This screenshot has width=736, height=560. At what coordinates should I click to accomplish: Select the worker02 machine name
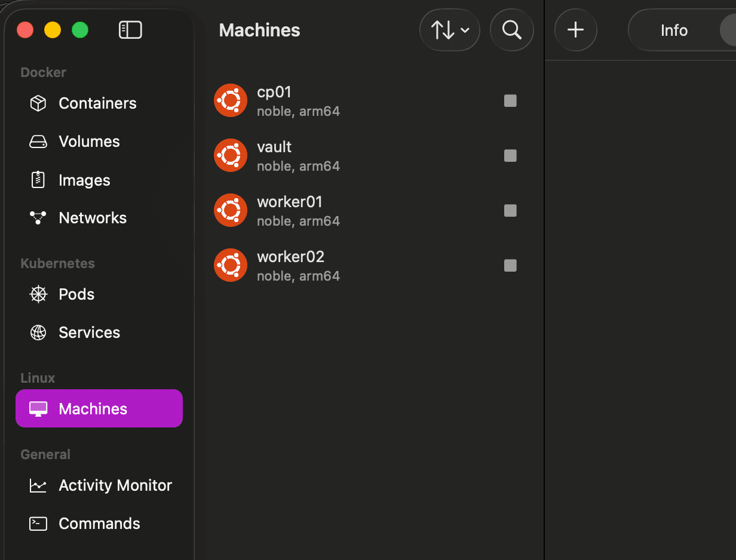291,257
